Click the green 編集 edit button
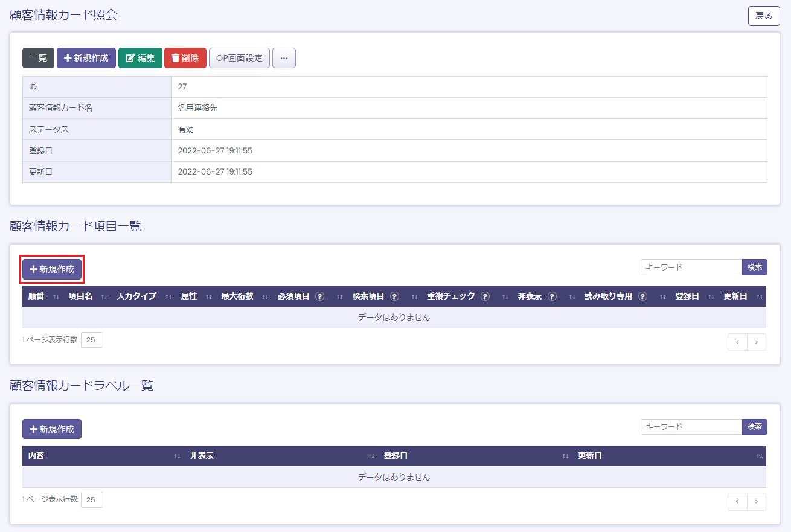The height and width of the screenshot is (532, 791). click(x=140, y=59)
